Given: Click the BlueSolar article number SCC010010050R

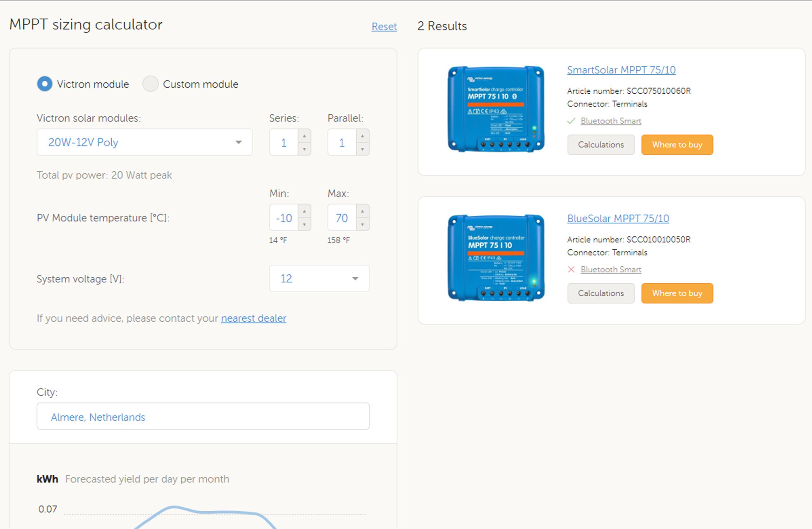Looking at the screenshot, I should [x=658, y=239].
